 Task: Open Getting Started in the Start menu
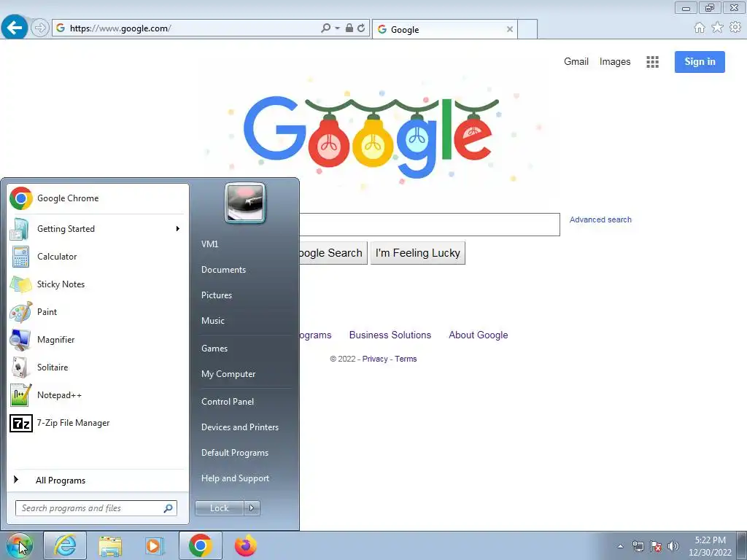[98, 229]
